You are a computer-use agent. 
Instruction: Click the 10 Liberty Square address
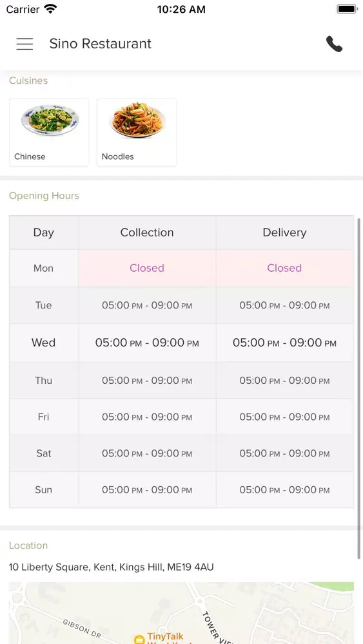click(112, 567)
